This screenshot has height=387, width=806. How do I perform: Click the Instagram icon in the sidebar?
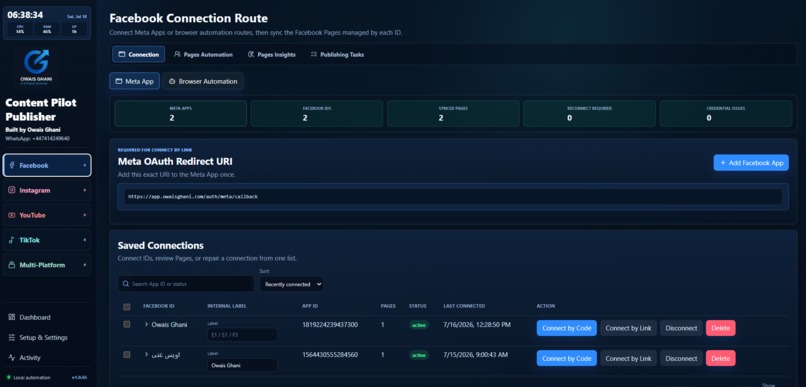pyautogui.click(x=12, y=190)
